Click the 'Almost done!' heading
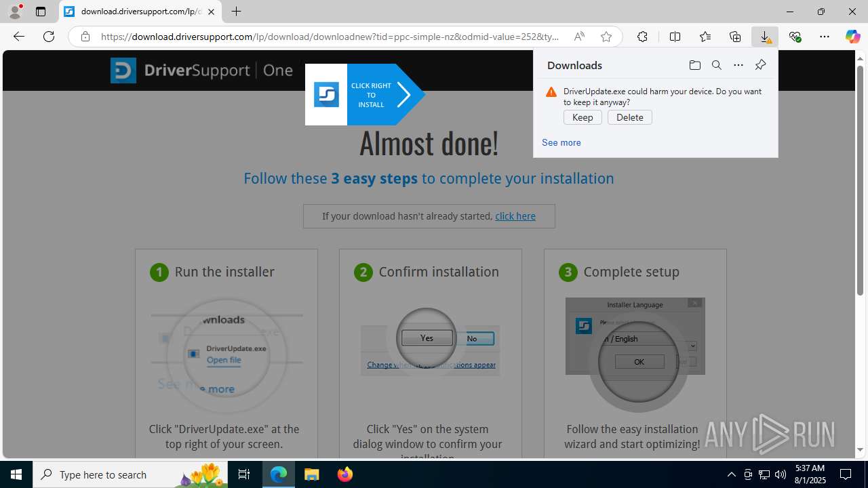 point(429,143)
